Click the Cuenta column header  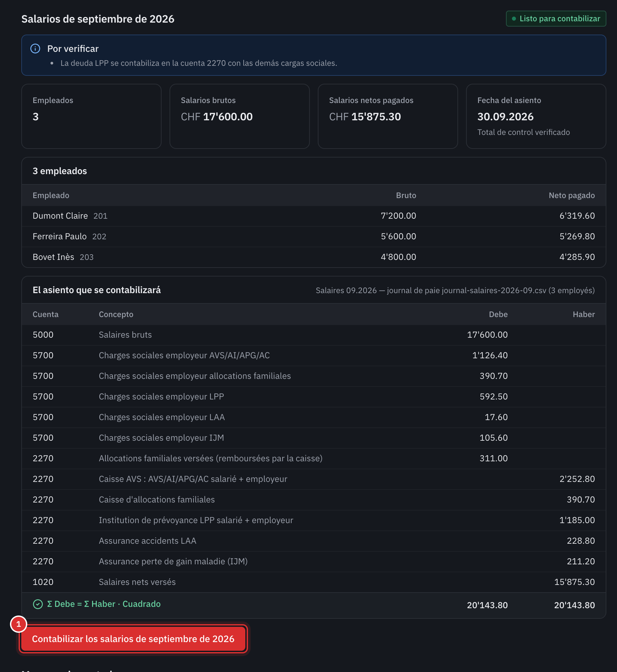point(46,314)
